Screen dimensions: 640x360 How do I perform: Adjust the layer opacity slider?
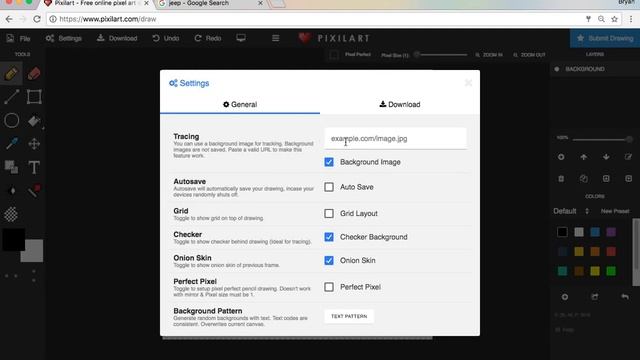click(602, 140)
